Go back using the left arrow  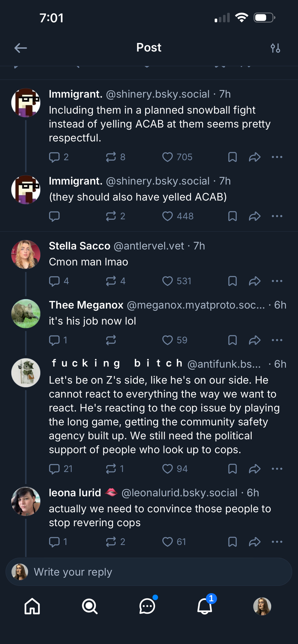(21, 48)
